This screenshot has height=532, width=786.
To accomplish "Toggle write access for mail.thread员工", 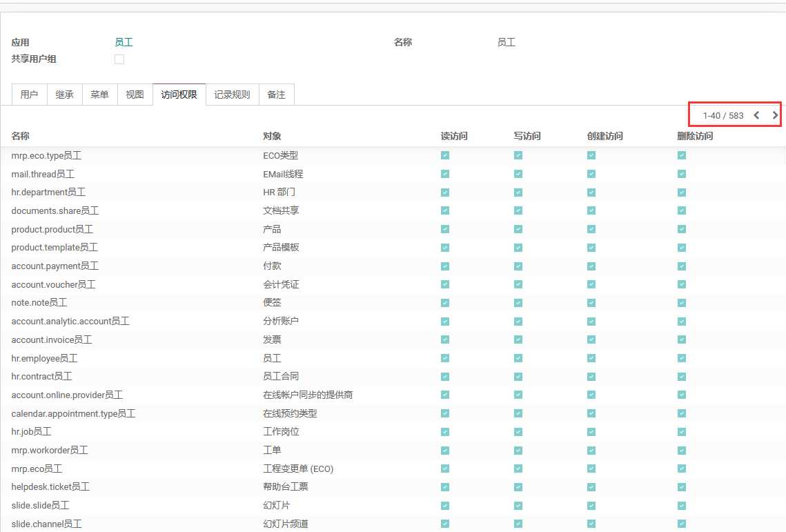I will 518,174.
